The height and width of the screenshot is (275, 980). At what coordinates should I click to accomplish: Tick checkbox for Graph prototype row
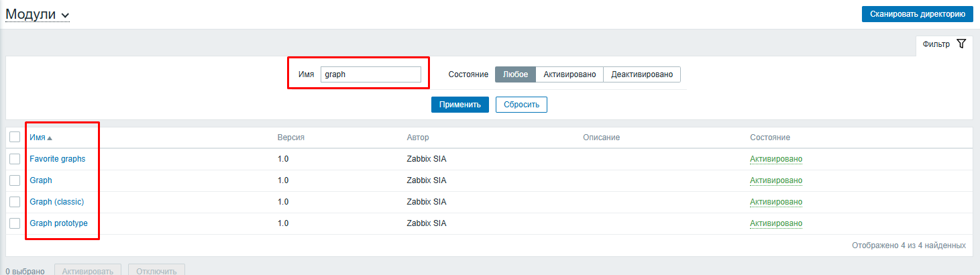[15, 223]
